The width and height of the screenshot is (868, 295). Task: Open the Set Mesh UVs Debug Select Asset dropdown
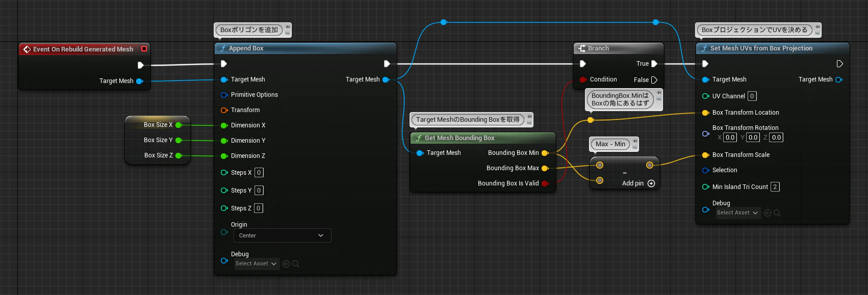pos(738,213)
